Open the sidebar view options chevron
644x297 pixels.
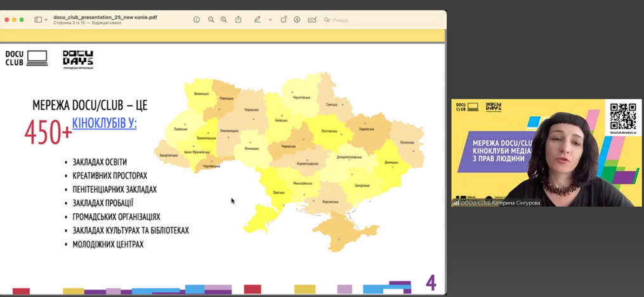pyautogui.click(x=46, y=20)
